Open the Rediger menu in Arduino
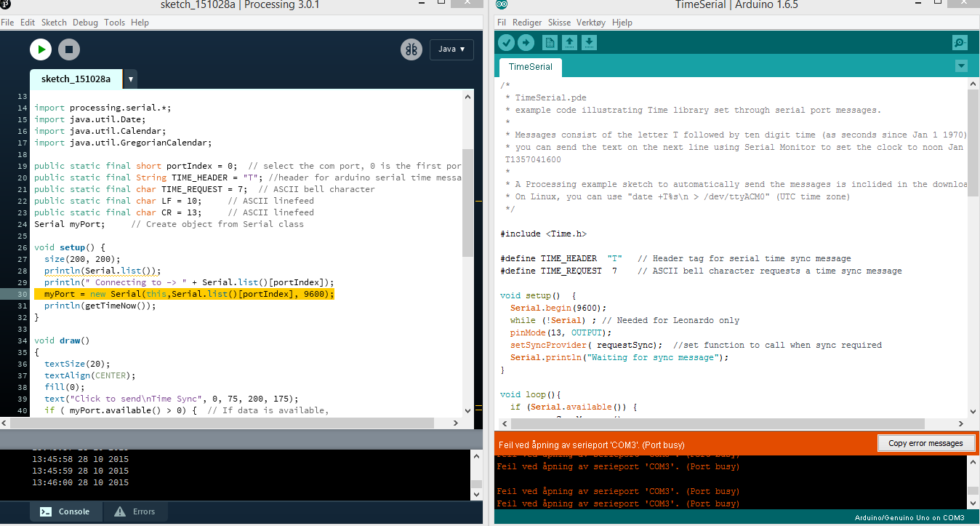Viewport: 980px width, 526px height. (527, 23)
